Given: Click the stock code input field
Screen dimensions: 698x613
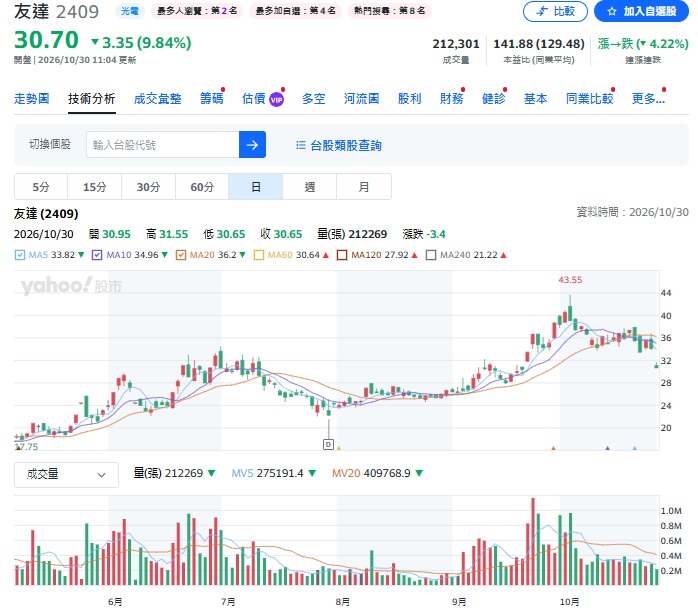Looking at the screenshot, I should coord(162,144).
